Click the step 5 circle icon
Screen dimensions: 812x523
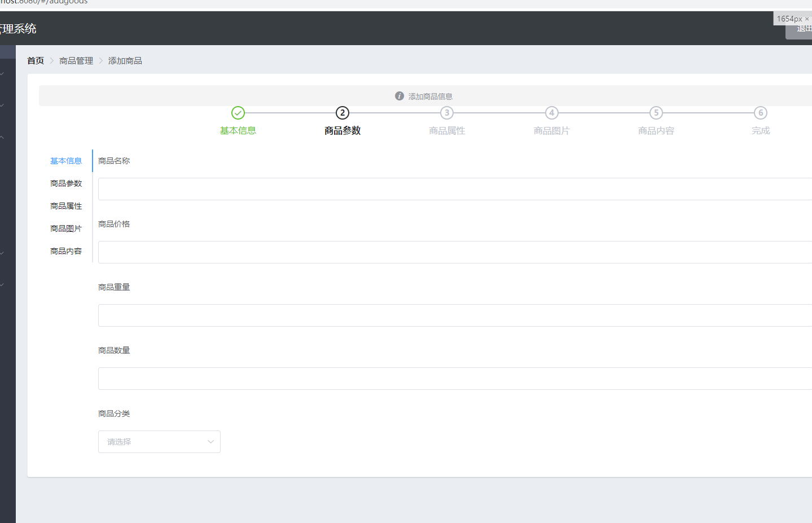point(656,113)
